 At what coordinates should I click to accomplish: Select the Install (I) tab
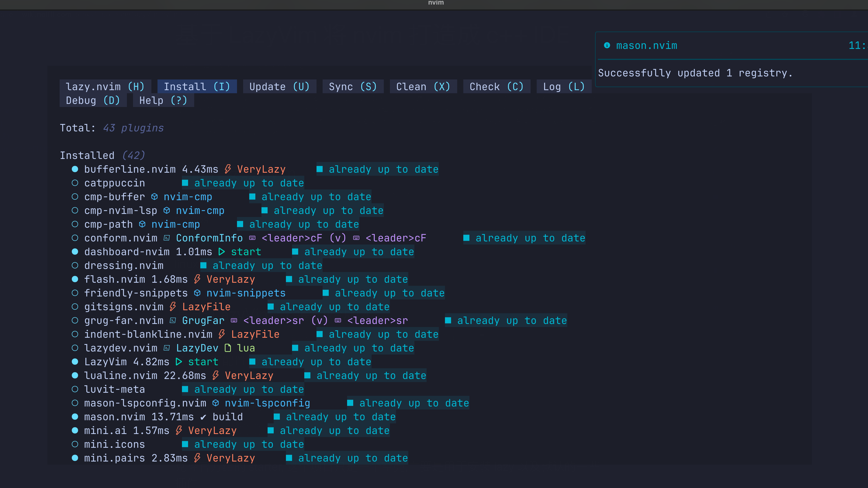[197, 87]
